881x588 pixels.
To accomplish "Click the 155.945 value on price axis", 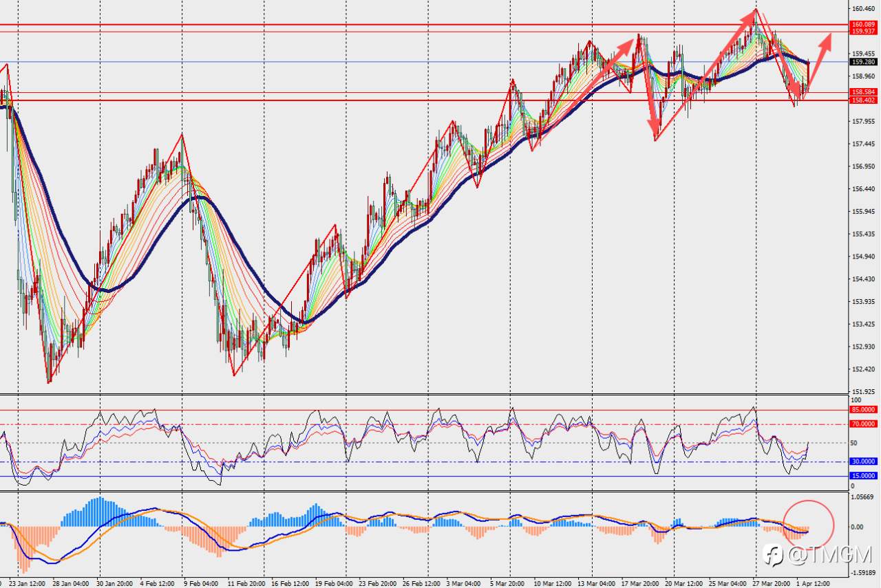I will [x=863, y=212].
